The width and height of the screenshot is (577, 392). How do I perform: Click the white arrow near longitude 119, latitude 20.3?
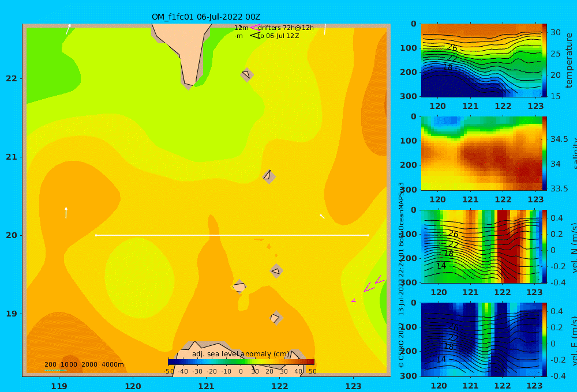(66, 213)
